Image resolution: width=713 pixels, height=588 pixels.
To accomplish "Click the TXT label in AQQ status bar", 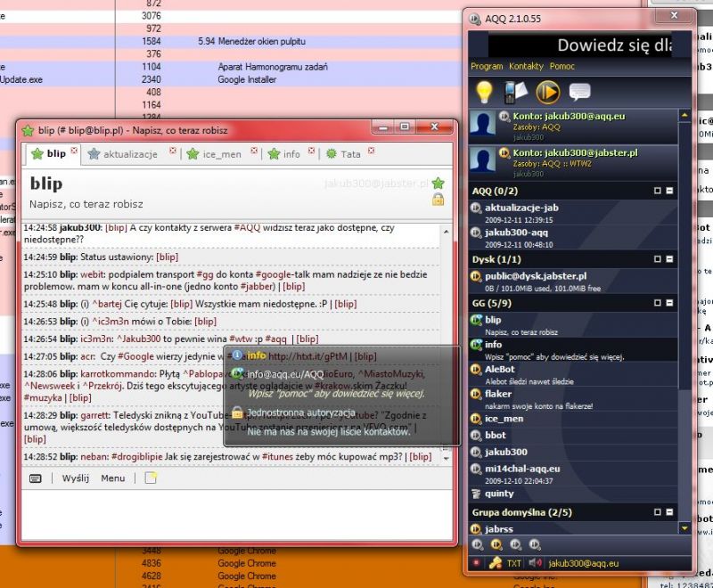I will point(514,563).
